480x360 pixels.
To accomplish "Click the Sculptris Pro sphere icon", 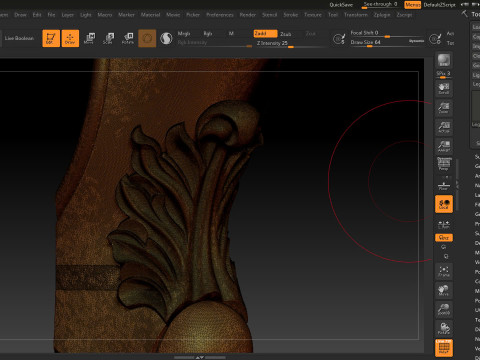I will point(166,39).
